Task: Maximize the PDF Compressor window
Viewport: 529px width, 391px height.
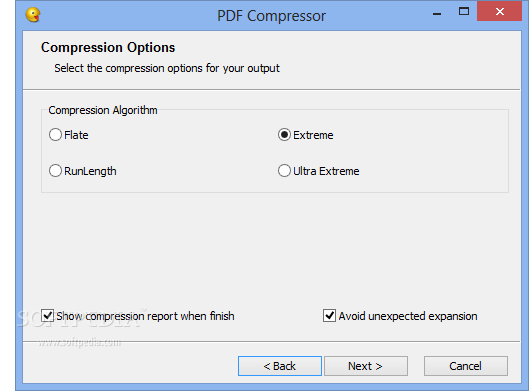Action: pyautogui.click(x=464, y=11)
